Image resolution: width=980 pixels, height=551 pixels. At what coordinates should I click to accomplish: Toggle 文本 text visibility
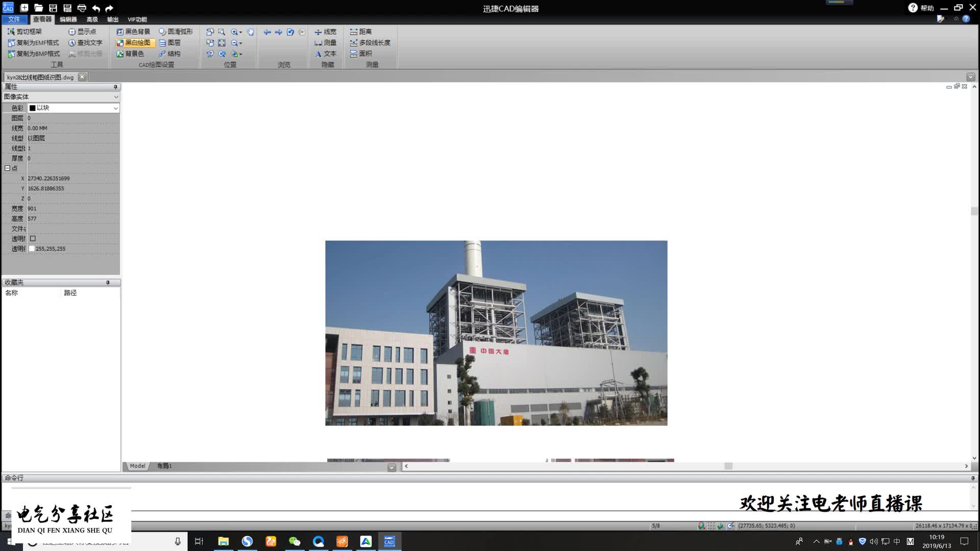325,54
